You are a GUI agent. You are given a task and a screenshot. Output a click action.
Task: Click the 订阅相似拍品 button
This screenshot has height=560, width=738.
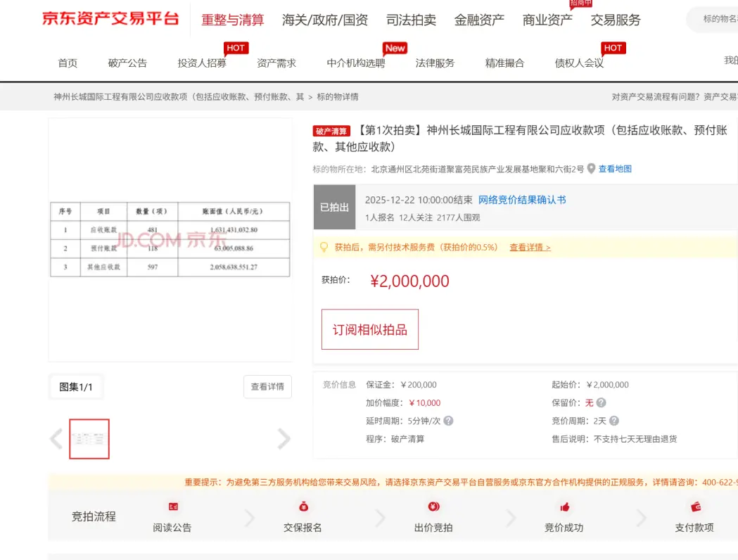[x=370, y=329]
